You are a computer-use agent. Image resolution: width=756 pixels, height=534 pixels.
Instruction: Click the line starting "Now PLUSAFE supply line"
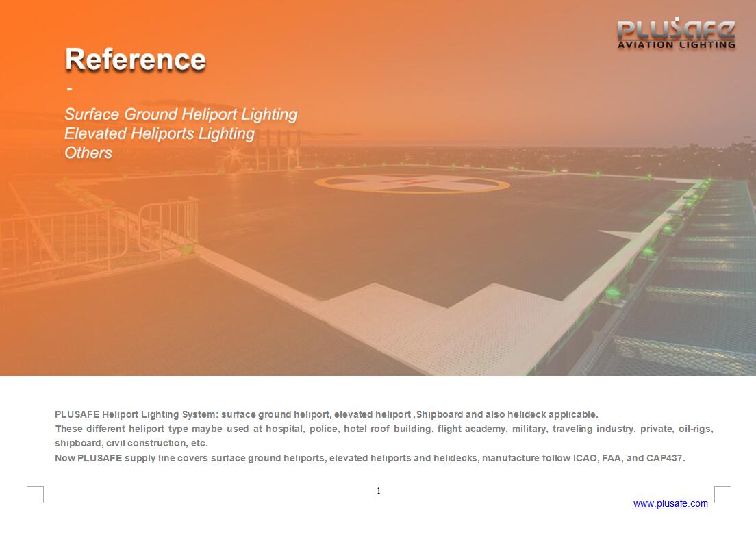click(x=370, y=458)
